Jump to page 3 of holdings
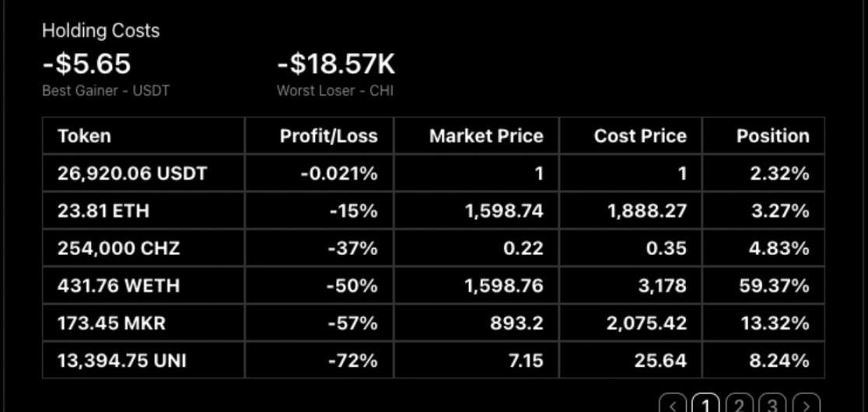868x412 pixels. coord(774,404)
